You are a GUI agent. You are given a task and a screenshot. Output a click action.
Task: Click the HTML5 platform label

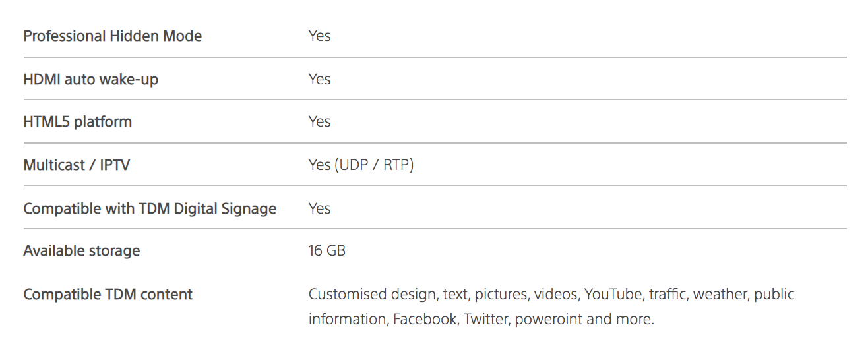(x=77, y=122)
